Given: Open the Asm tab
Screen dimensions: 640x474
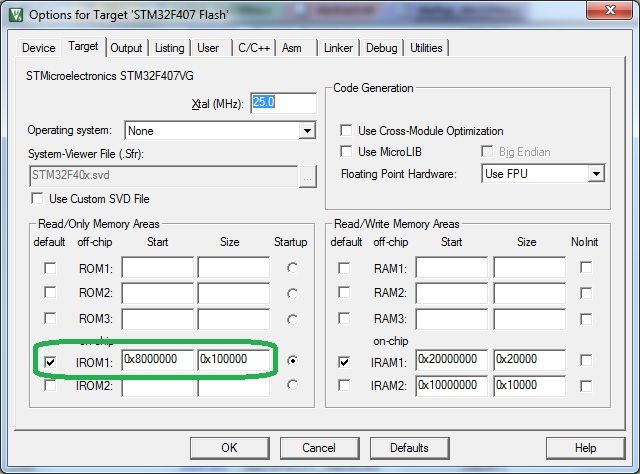Looking at the screenshot, I should tap(291, 48).
